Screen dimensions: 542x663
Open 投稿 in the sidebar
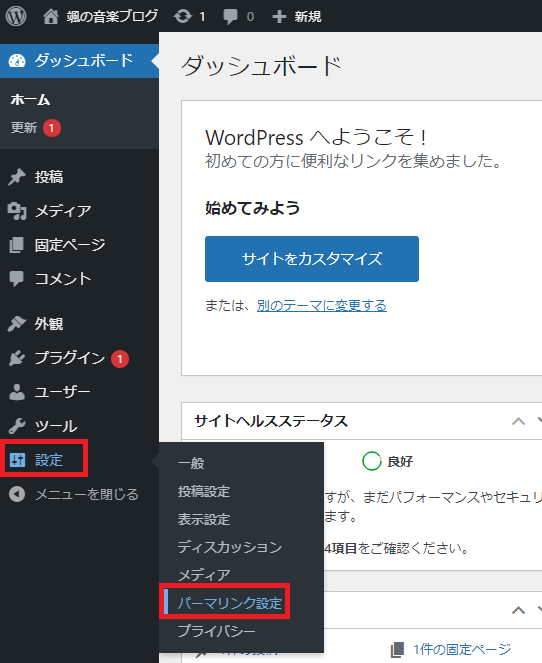(x=49, y=177)
